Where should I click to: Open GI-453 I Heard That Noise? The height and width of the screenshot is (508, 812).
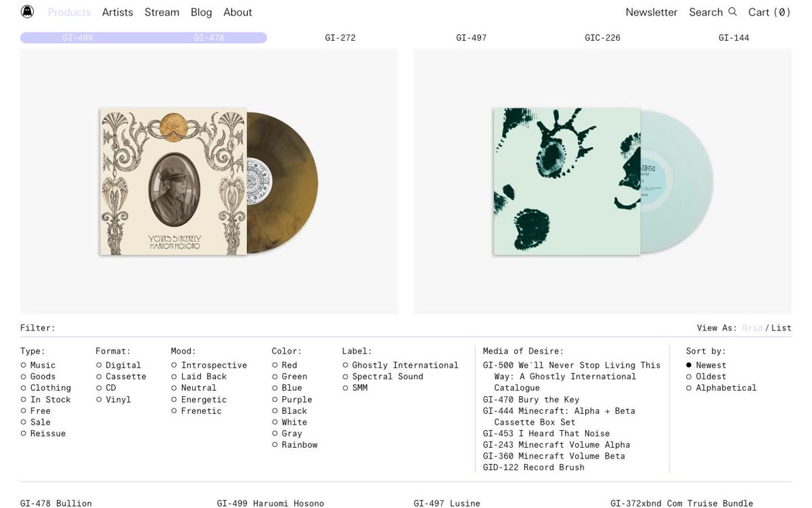click(546, 433)
